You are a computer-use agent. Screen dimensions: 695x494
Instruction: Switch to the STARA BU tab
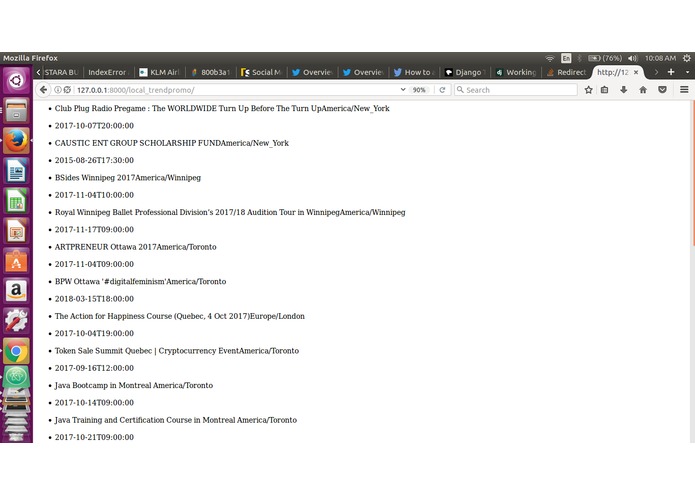tap(61, 72)
